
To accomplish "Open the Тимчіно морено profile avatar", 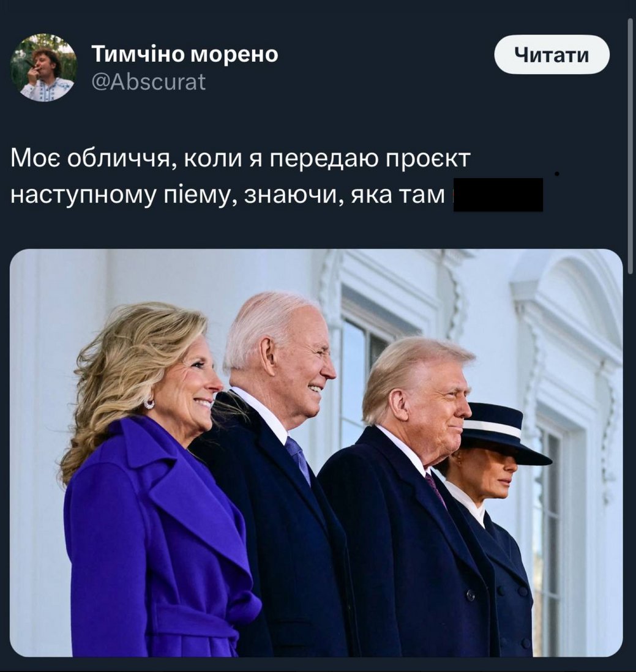I will (x=43, y=68).
